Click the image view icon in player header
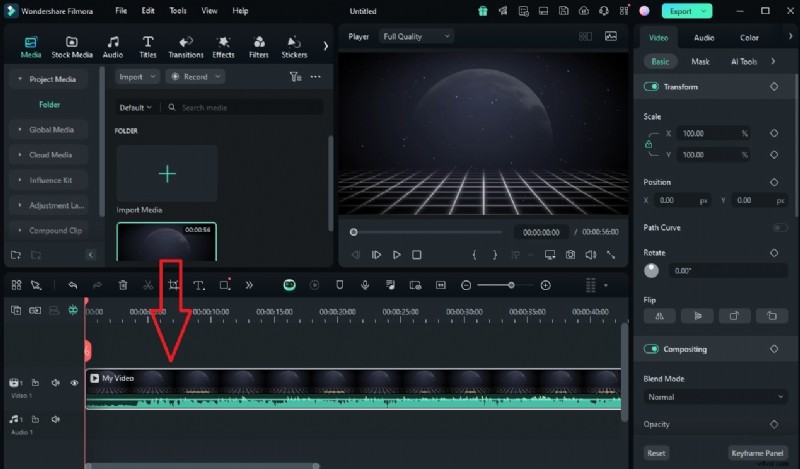The height and width of the screenshot is (469, 800). [611, 36]
